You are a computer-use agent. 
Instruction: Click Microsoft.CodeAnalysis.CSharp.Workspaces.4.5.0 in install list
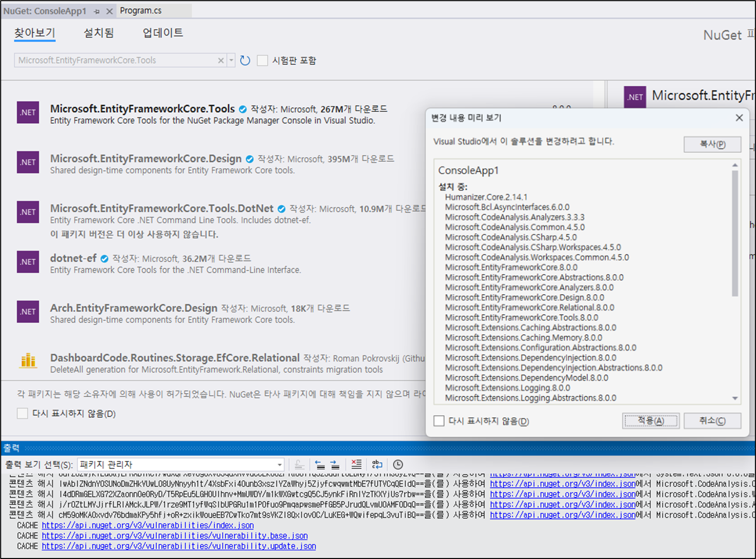533,247
